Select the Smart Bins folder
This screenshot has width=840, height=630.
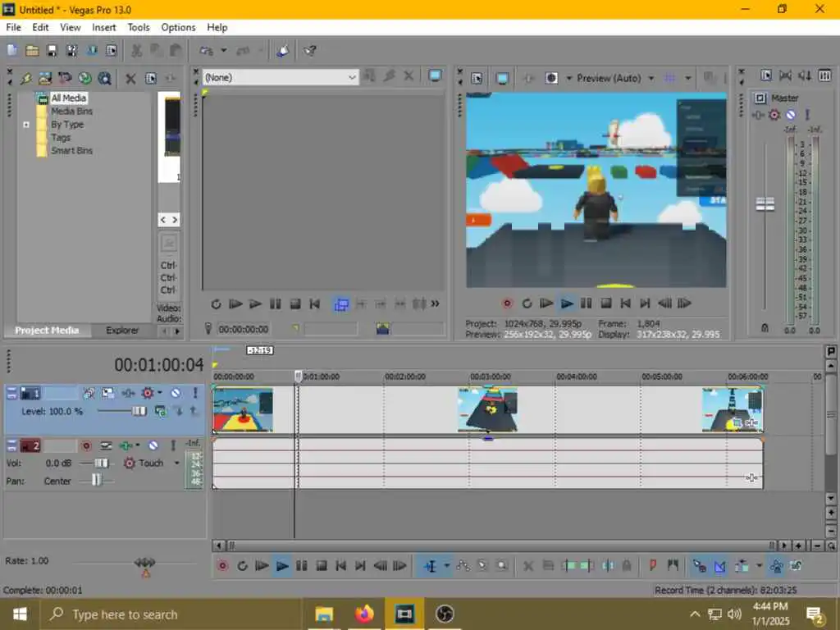71,151
